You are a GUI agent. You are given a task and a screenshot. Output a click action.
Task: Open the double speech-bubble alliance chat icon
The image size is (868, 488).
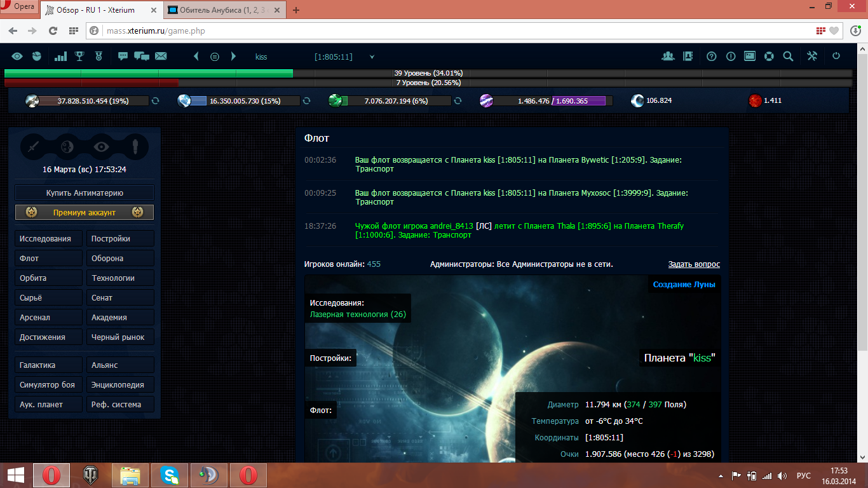pos(142,57)
